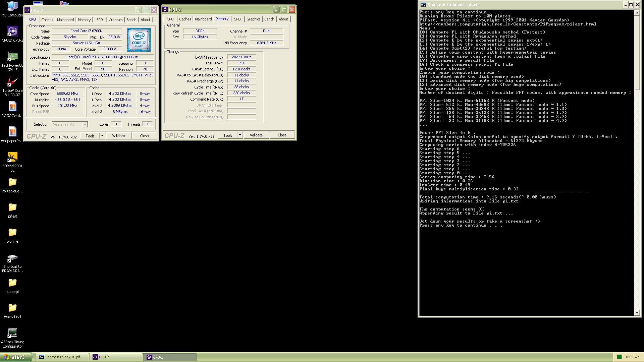644x362 pixels.
Task: Click Close button in Memory CPU-Z window
Action: point(282,135)
